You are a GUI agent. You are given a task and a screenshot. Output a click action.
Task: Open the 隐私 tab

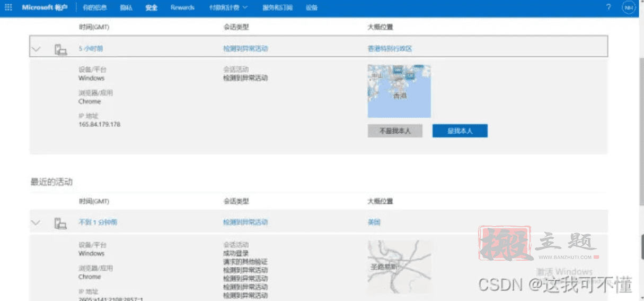click(x=126, y=7)
